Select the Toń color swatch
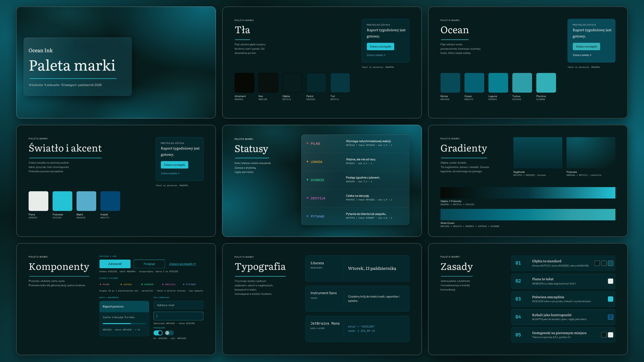644x362 pixels. point(340,82)
